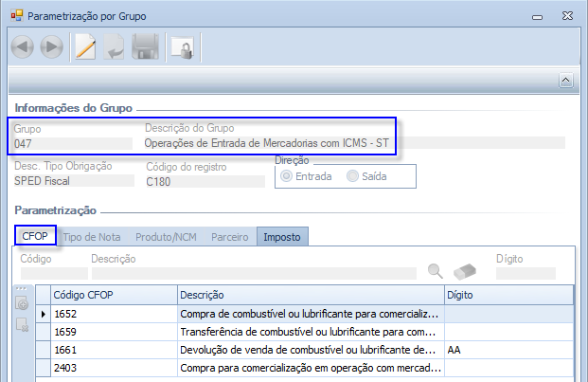Select row with CFOP 1661

click(305, 350)
